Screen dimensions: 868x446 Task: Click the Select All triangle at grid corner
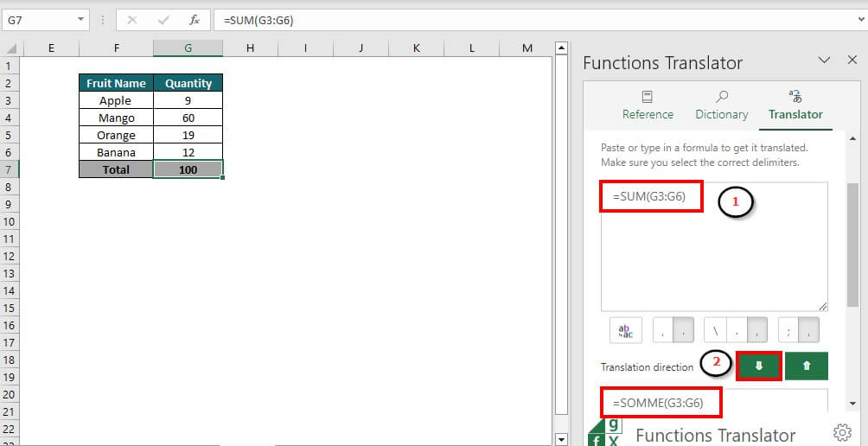tap(10, 48)
